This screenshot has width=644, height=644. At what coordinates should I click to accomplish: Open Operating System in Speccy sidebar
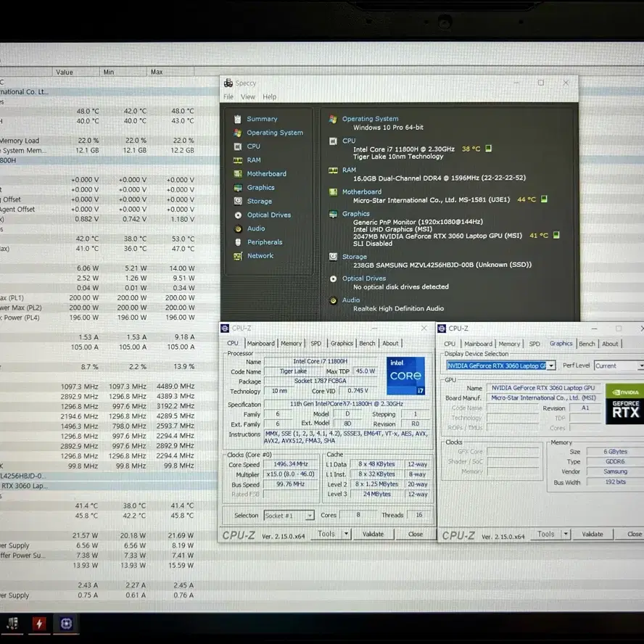[274, 133]
